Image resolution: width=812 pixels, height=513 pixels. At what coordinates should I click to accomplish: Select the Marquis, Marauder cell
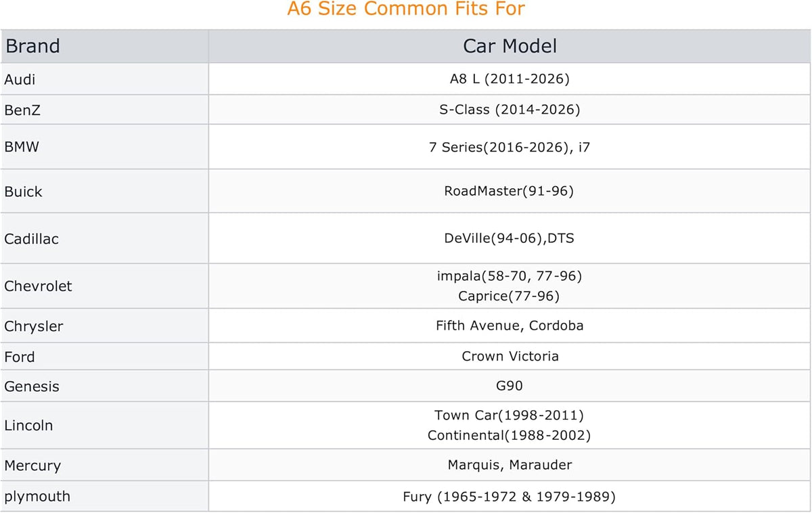point(510,465)
